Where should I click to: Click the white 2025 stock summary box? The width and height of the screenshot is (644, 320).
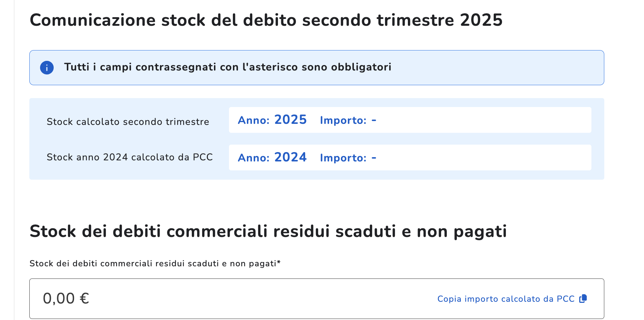tap(410, 120)
